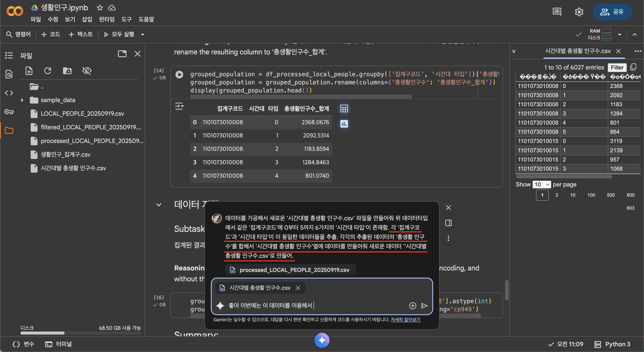
Task: Open the secrets key icon in the sidebar
Action: (x=9, y=112)
